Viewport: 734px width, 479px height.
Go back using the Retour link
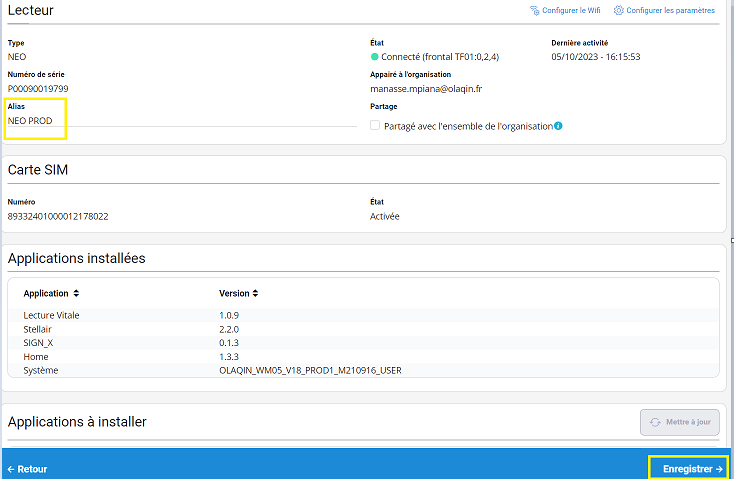click(27, 468)
